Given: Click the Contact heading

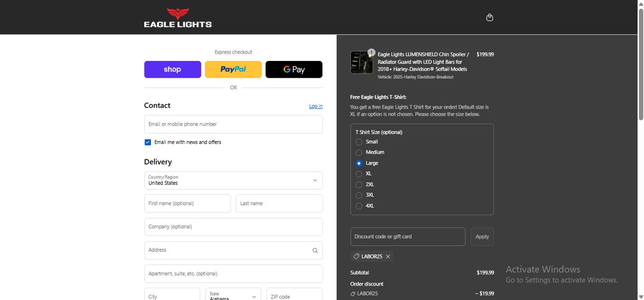Looking at the screenshot, I should [x=157, y=106].
